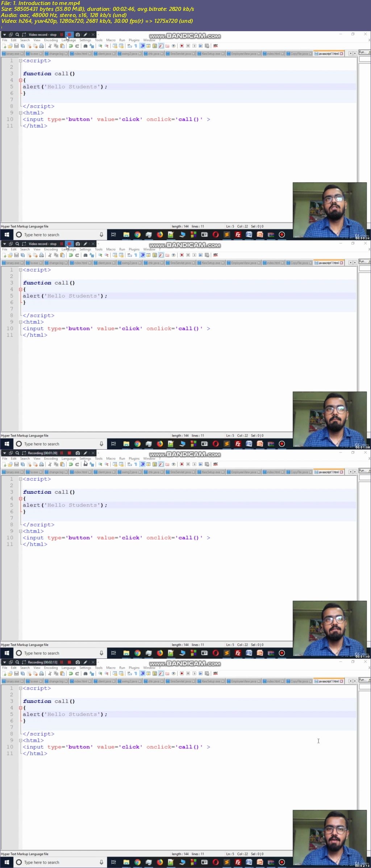Click Print icon in fourth frame's toolbar
Viewport: 371px width, 868px height.
pos(41,673)
